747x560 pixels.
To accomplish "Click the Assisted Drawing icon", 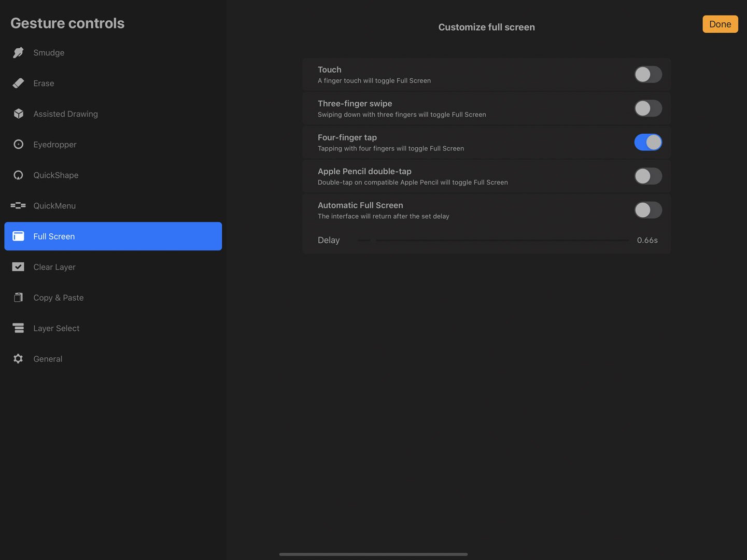I will pyautogui.click(x=18, y=114).
